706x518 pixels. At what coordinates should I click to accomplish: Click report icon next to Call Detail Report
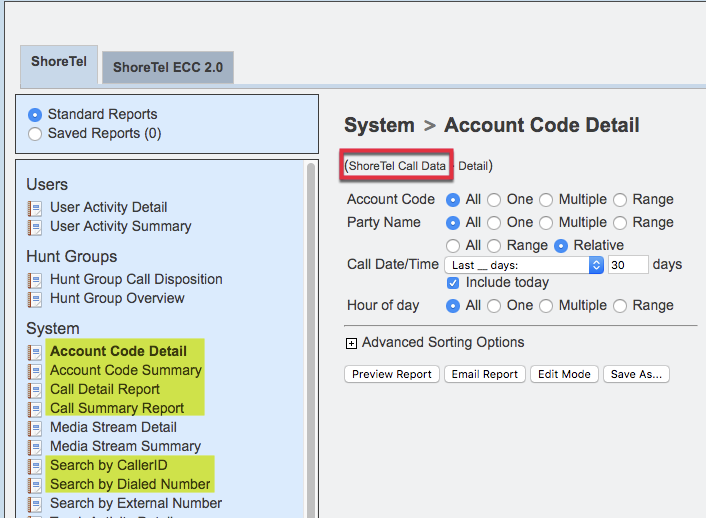coord(35,390)
